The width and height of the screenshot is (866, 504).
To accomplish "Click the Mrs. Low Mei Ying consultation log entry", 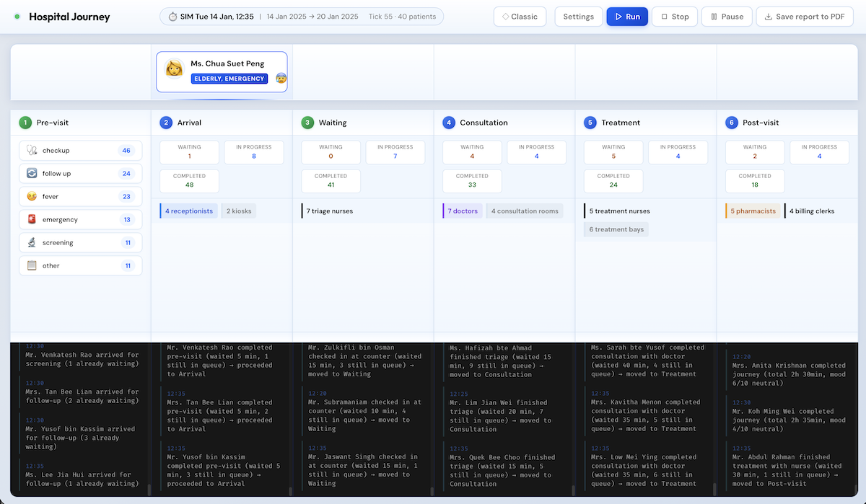I will 644,466.
